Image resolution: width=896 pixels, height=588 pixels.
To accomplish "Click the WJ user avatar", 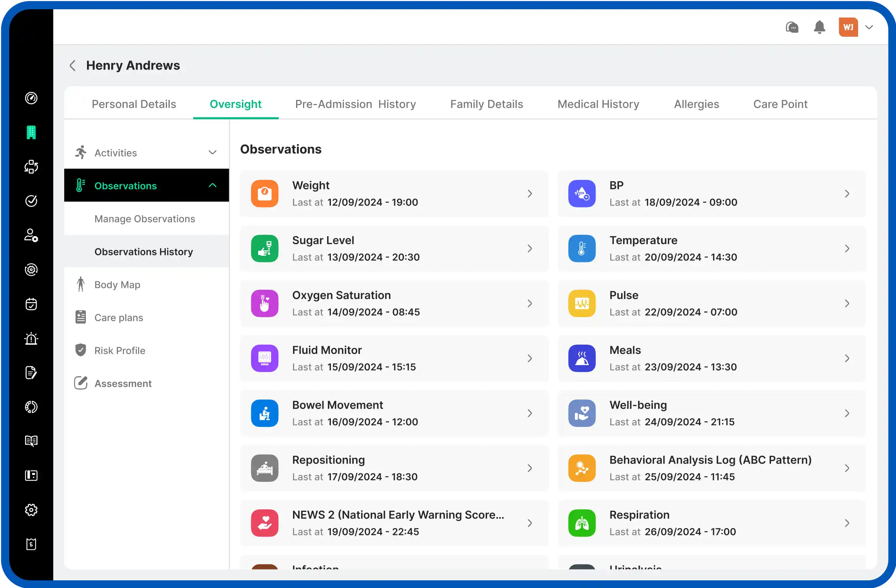I will click(x=848, y=27).
